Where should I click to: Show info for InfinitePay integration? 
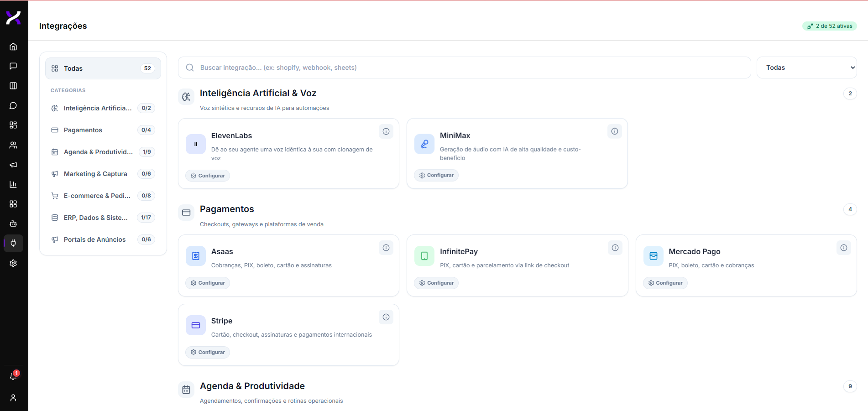615,248
